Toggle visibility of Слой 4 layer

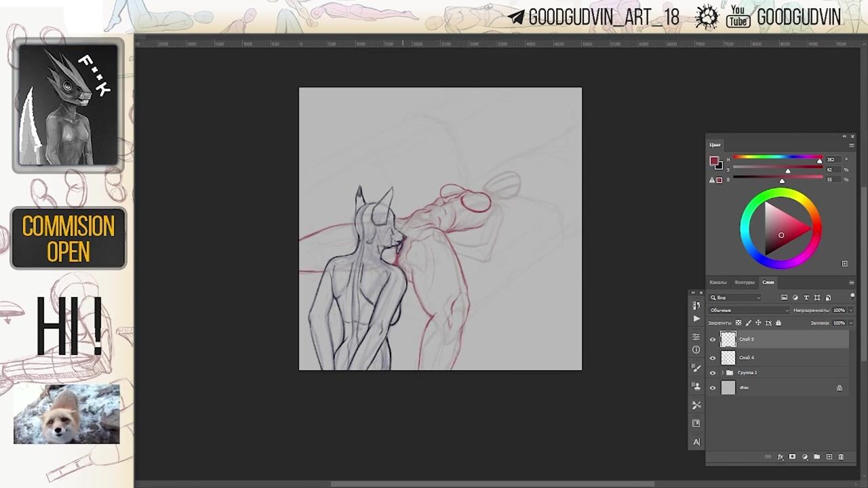[x=713, y=358]
